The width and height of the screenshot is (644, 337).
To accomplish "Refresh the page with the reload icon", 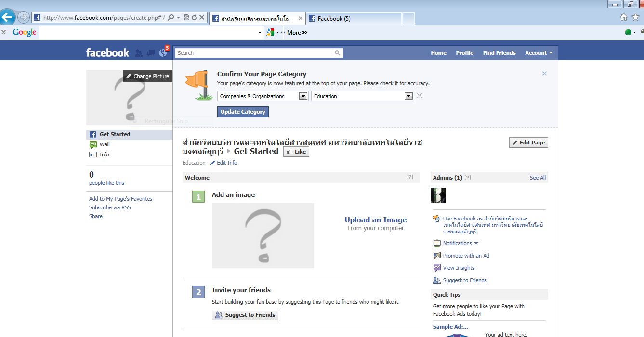I will pos(194,18).
